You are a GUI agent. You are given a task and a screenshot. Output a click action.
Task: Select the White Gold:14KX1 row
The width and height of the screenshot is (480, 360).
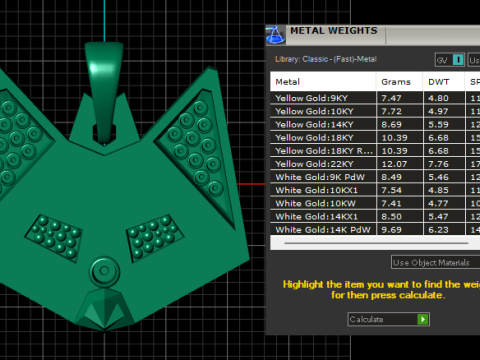(375, 216)
